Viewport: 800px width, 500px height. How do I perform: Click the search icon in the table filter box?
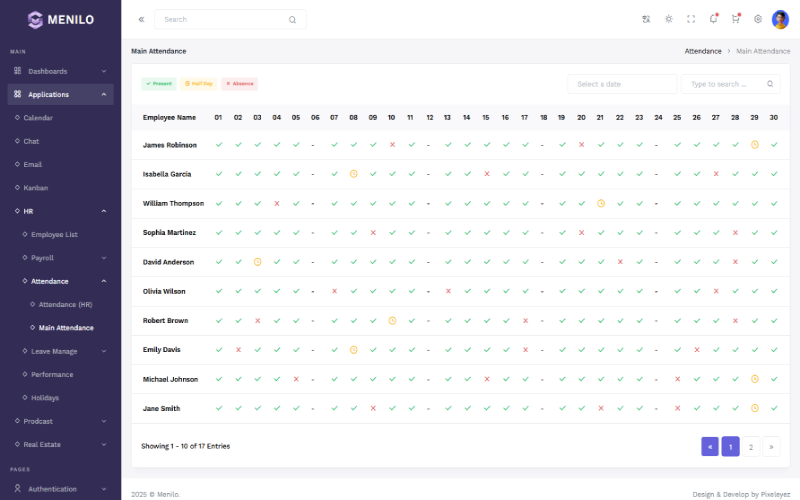click(770, 84)
